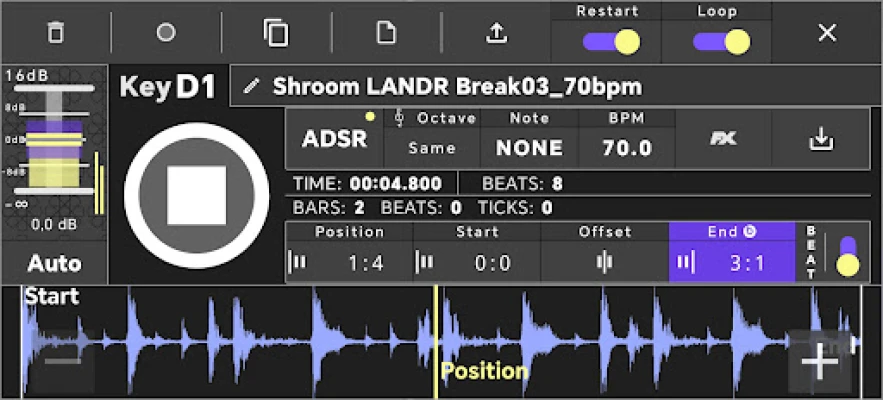Toggle the vertical BEAT switch
The image size is (883, 400).
(847, 255)
